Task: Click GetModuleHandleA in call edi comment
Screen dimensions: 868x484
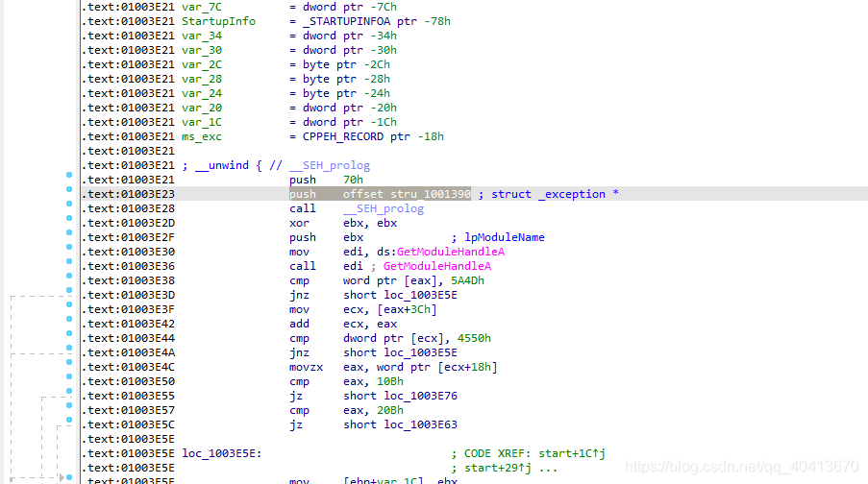Action: (x=437, y=266)
